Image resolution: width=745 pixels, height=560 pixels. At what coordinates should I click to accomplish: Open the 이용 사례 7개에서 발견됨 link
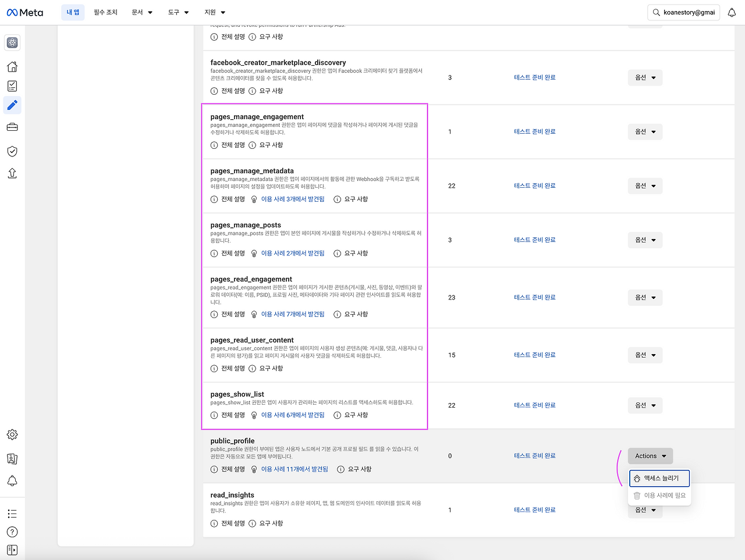(x=293, y=315)
